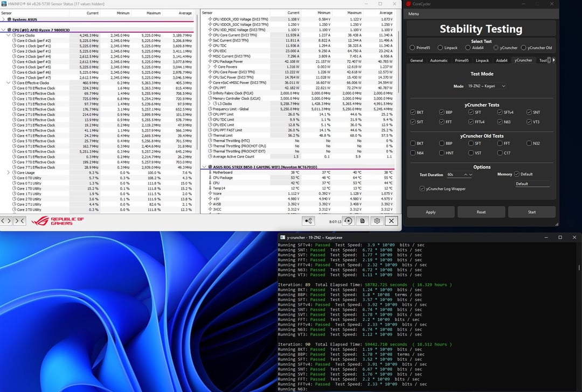
Task: Uncheck the Memory Default checkbox
Action: (516, 174)
